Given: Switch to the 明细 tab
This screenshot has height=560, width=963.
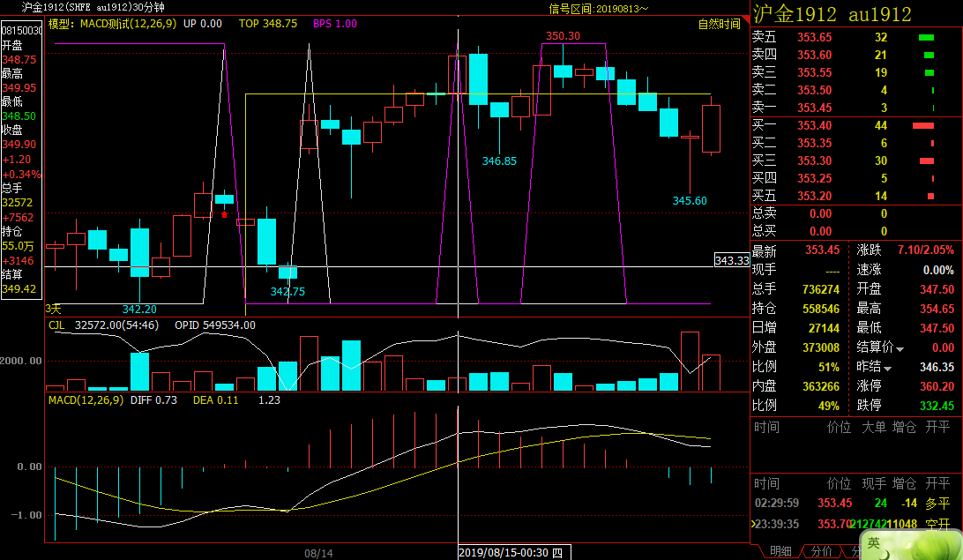Looking at the screenshot, I should (780, 551).
